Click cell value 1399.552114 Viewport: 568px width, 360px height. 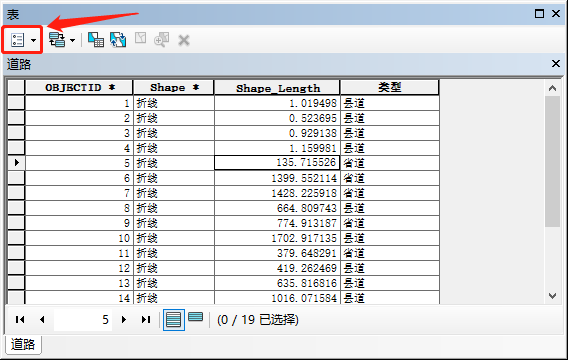tap(277, 178)
